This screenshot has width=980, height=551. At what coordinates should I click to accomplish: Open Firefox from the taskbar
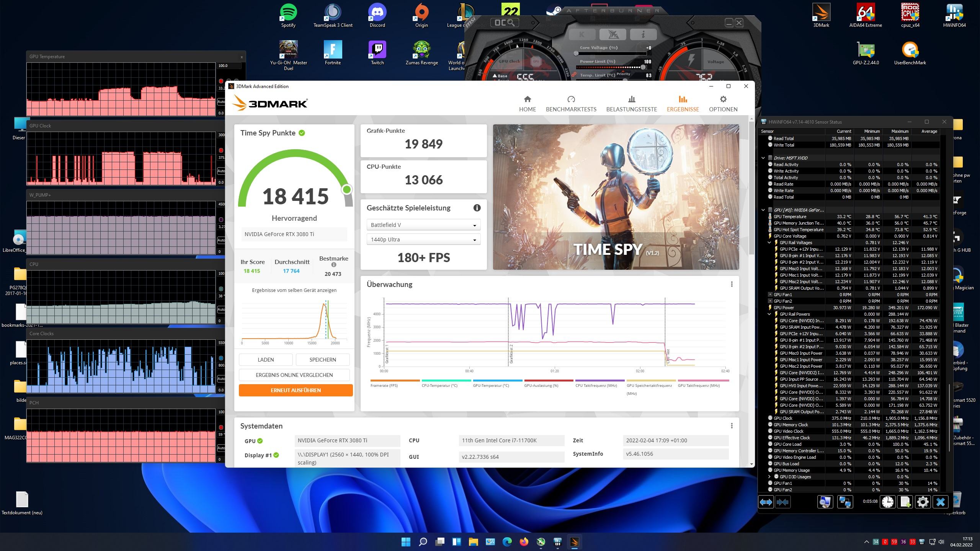click(x=524, y=542)
